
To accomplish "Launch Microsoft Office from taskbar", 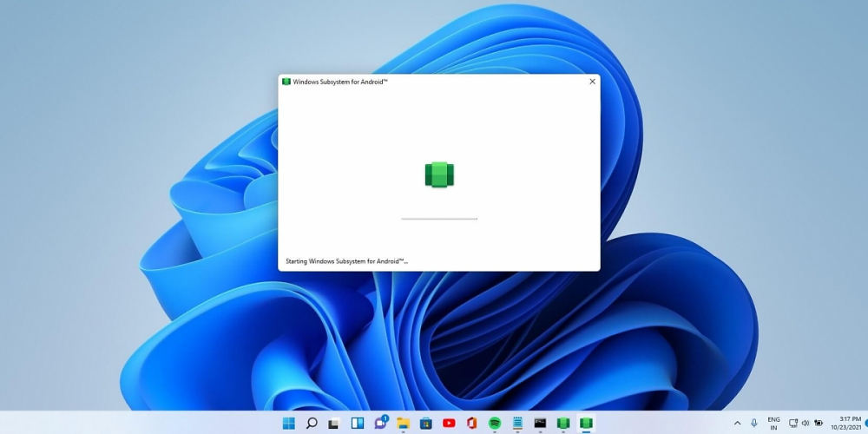I will pos(471,424).
